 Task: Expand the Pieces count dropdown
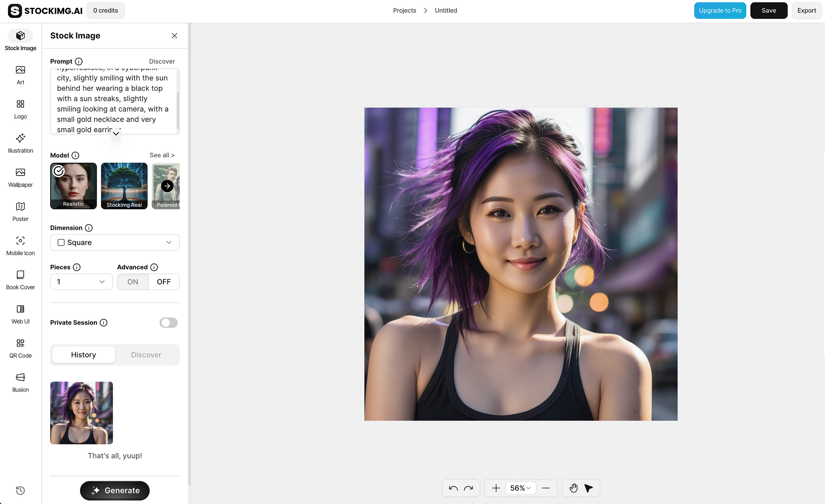[81, 282]
